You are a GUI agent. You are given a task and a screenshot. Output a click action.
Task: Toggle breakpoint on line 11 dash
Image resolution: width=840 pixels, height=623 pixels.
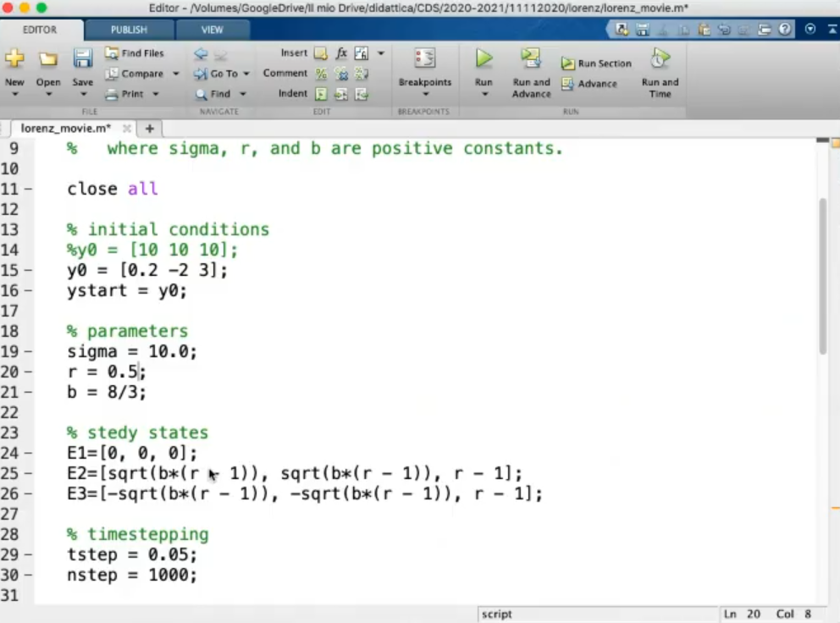tap(28, 189)
